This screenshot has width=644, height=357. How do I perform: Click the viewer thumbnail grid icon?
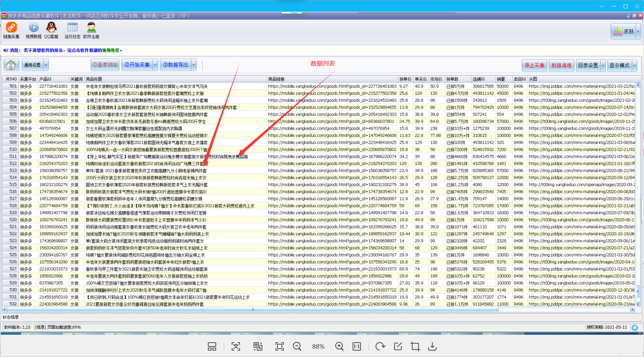click(x=212, y=346)
